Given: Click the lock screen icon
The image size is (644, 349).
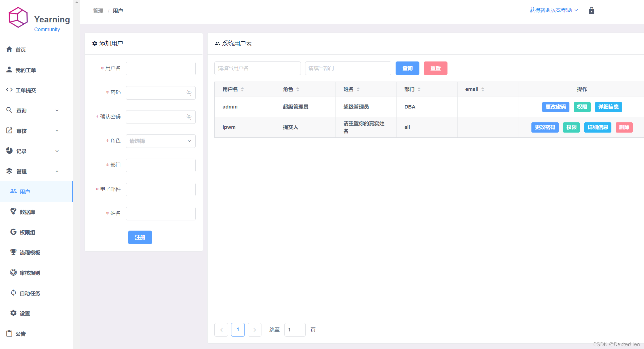Looking at the screenshot, I should [591, 10].
